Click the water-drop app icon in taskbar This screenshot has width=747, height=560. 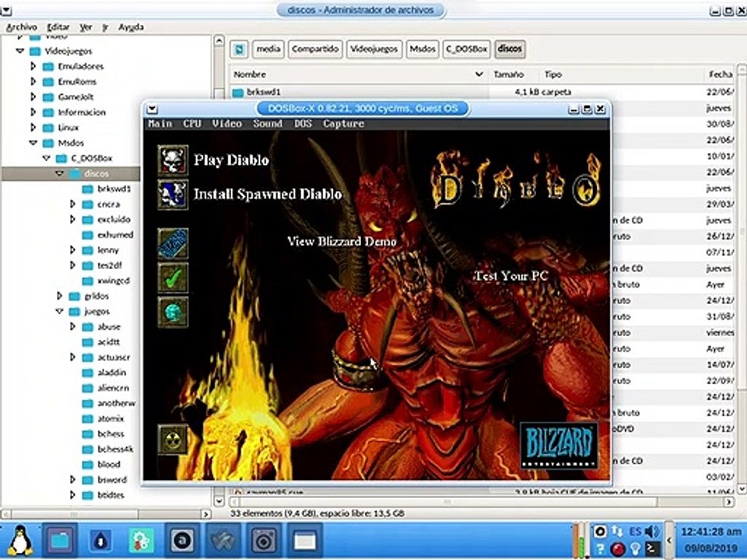(100, 540)
